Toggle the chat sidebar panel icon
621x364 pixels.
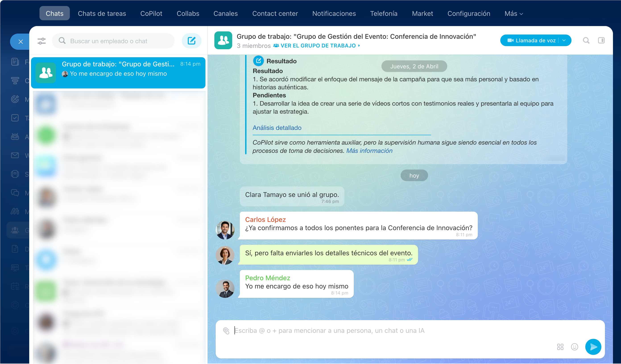(x=601, y=40)
